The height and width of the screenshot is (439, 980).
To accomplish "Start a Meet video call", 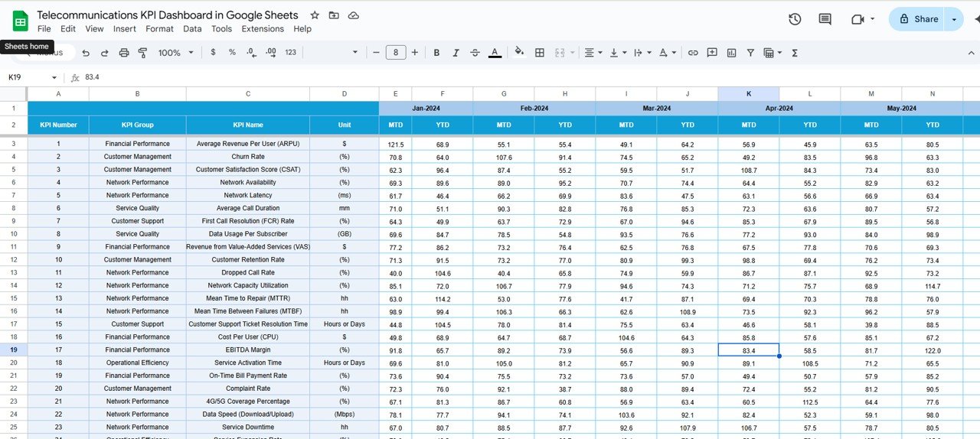I will click(857, 19).
